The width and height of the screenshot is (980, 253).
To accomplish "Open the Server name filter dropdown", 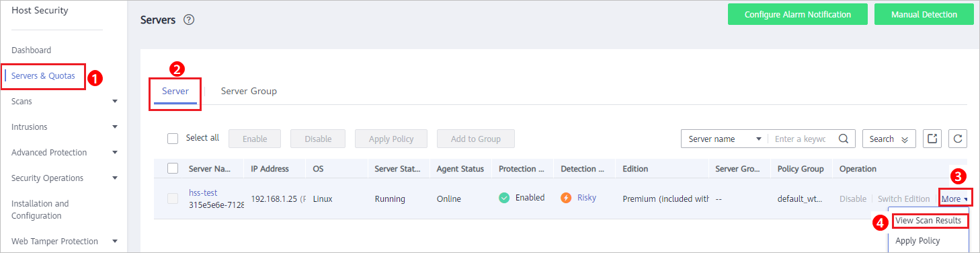I will click(x=724, y=139).
